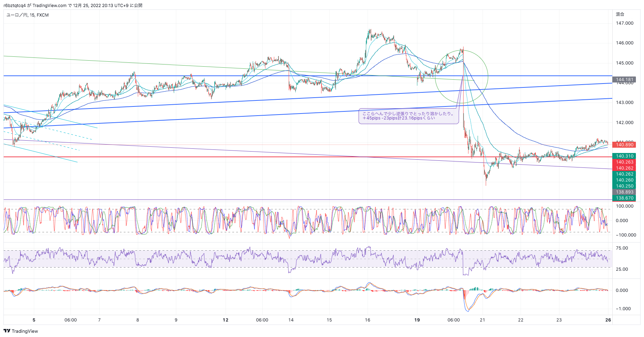Click the 22 date label on time axis

pyautogui.click(x=521, y=320)
